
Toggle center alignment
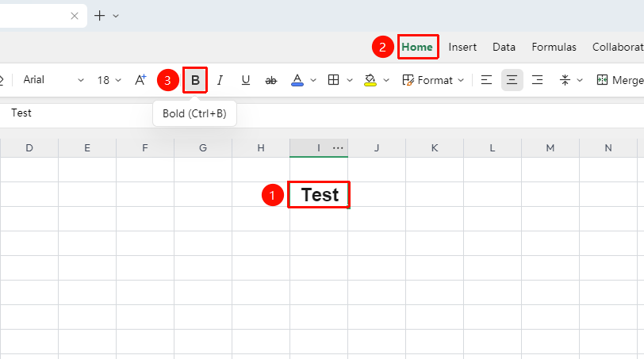(x=512, y=80)
